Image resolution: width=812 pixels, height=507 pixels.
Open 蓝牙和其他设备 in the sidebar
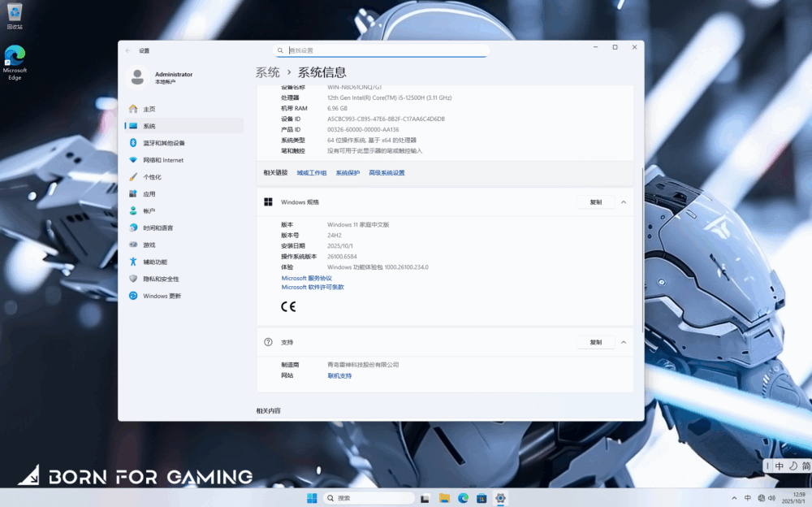tap(163, 143)
